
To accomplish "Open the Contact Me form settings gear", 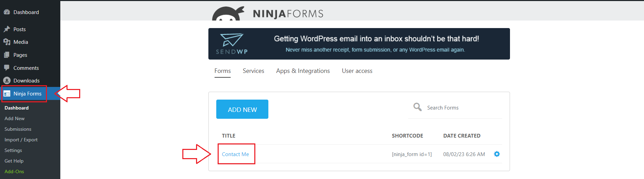I will pyautogui.click(x=497, y=154).
